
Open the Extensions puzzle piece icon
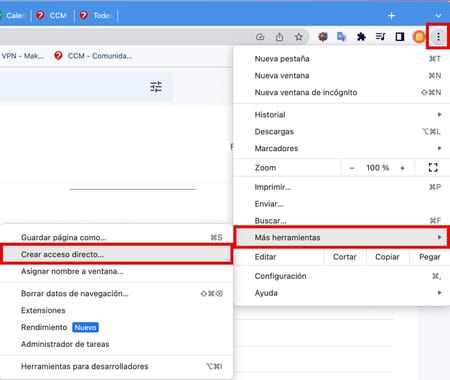click(x=361, y=37)
